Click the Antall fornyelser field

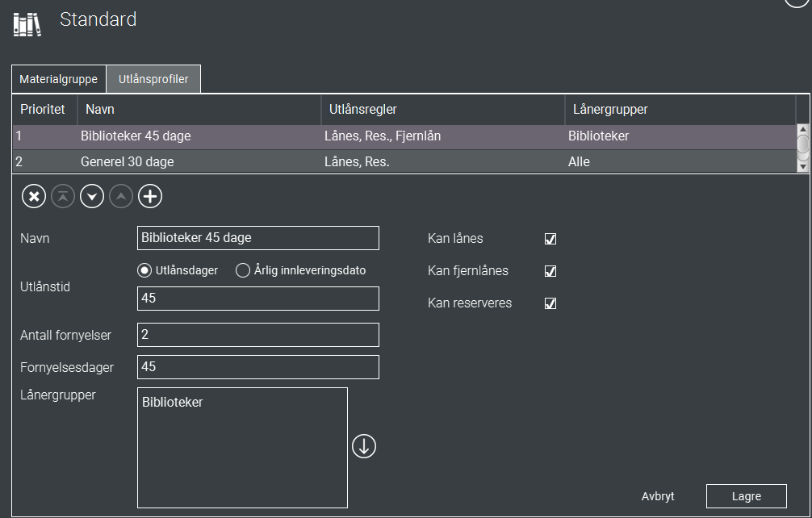point(258,335)
